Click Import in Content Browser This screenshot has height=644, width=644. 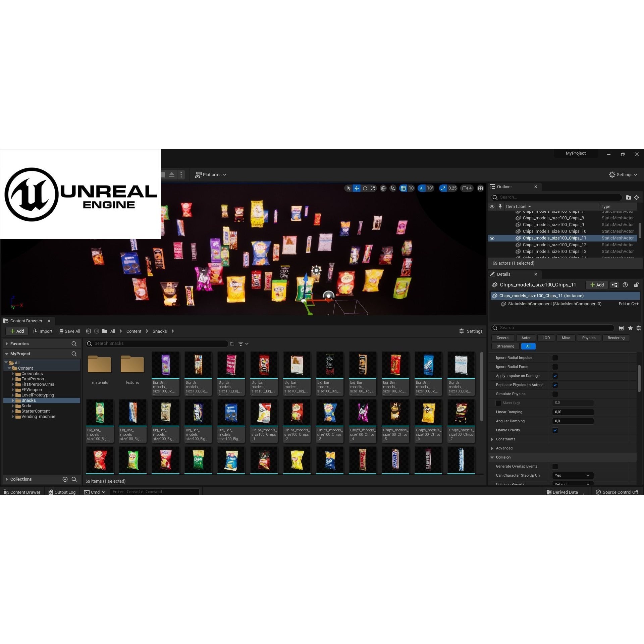tap(43, 331)
